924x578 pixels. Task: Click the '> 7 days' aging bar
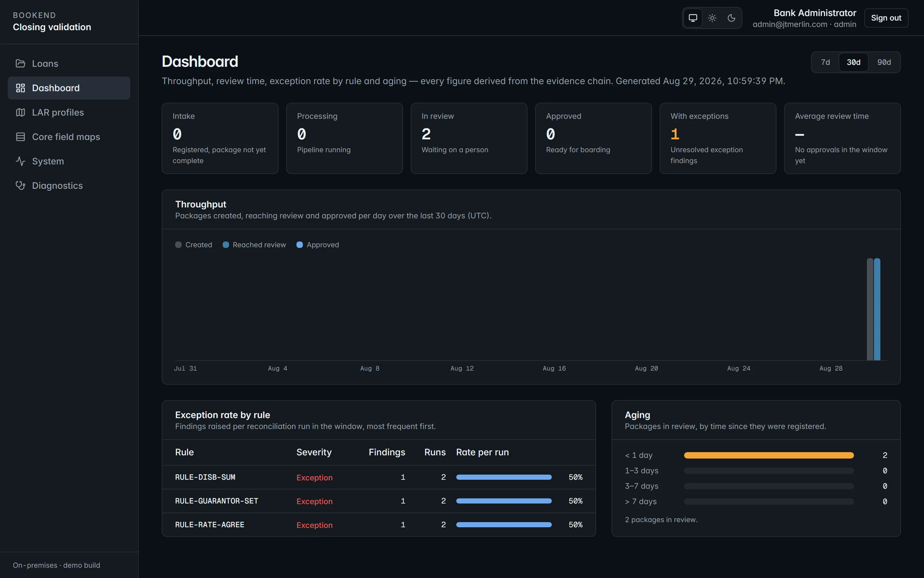coord(769,501)
